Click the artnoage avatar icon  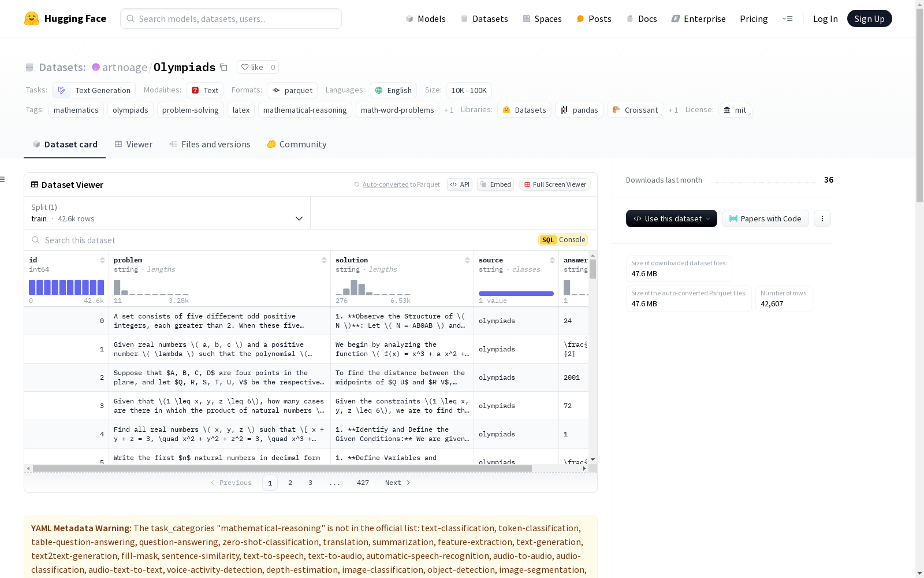click(96, 67)
